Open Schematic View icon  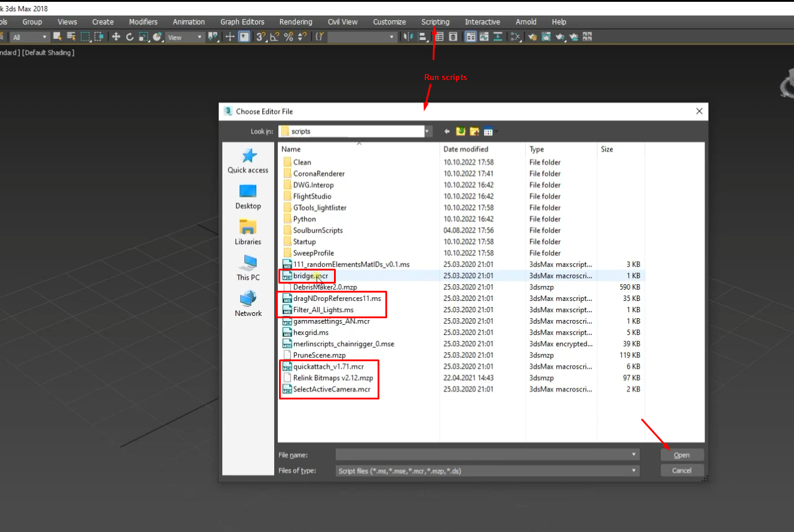[x=498, y=37]
